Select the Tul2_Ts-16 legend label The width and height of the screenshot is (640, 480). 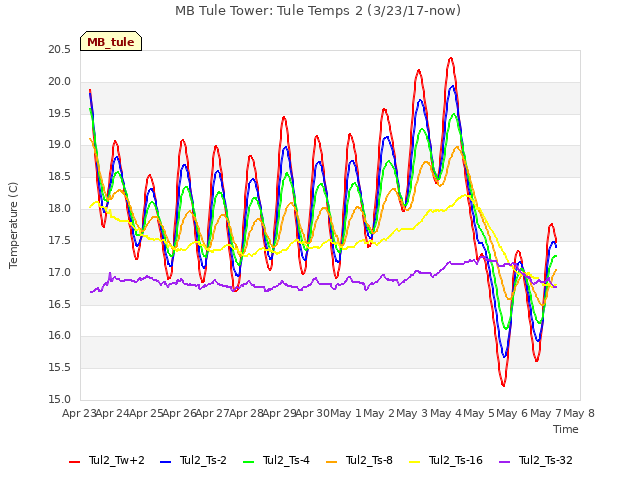pyautogui.click(x=456, y=460)
